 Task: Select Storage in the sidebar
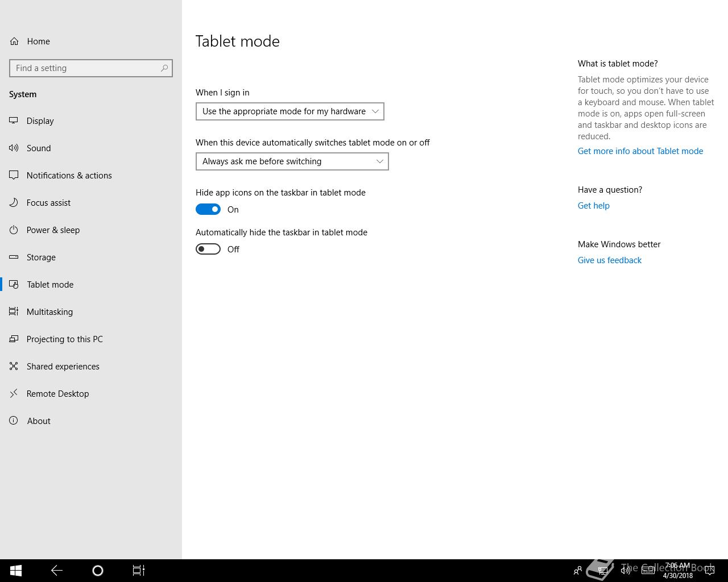coord(91,257)
